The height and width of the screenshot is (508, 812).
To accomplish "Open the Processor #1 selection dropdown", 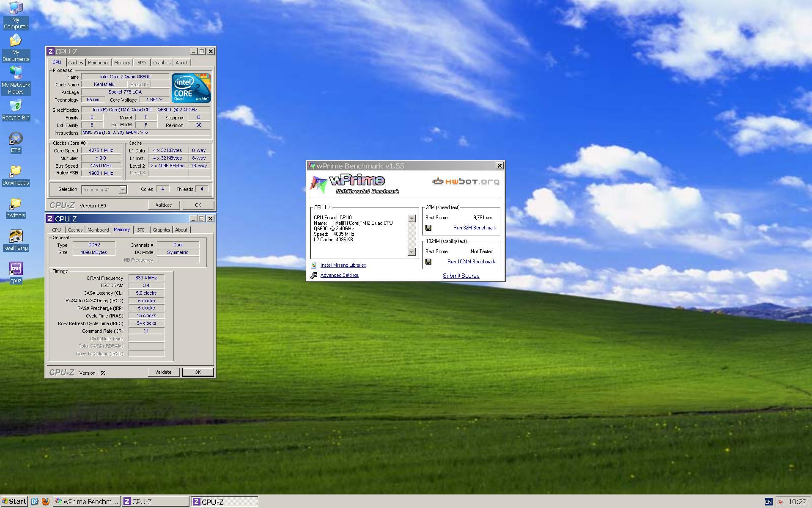I will [104, 190].
